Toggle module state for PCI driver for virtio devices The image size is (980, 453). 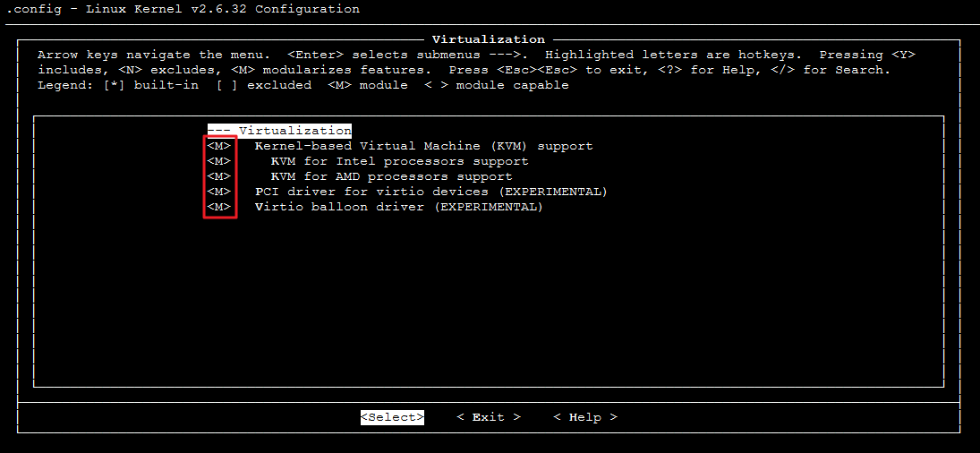(x=219, y=192)
